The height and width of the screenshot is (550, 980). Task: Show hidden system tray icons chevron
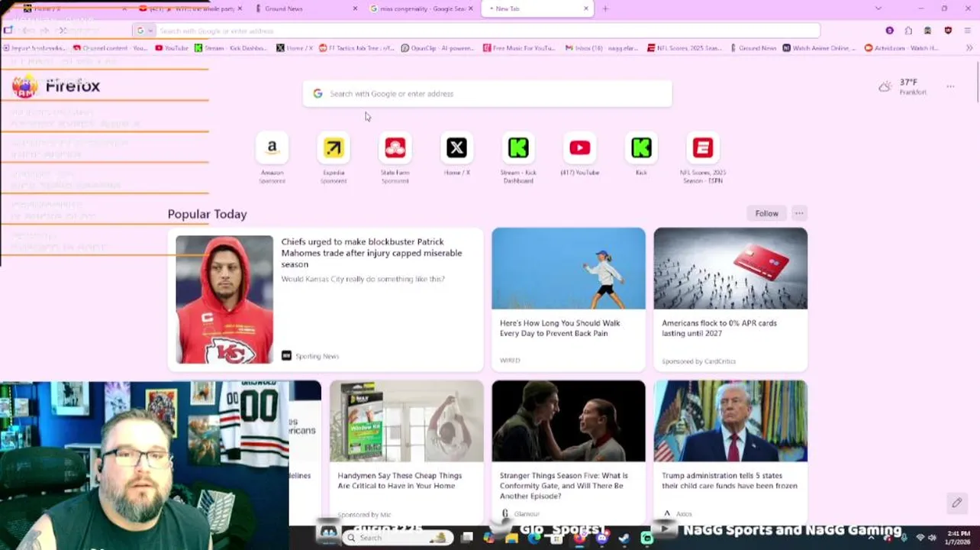871,538
